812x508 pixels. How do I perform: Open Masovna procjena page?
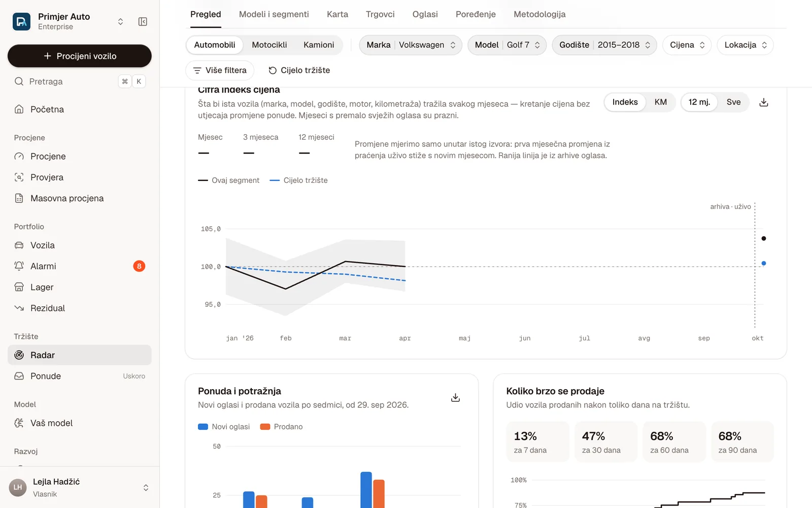(x=80, y=198)
